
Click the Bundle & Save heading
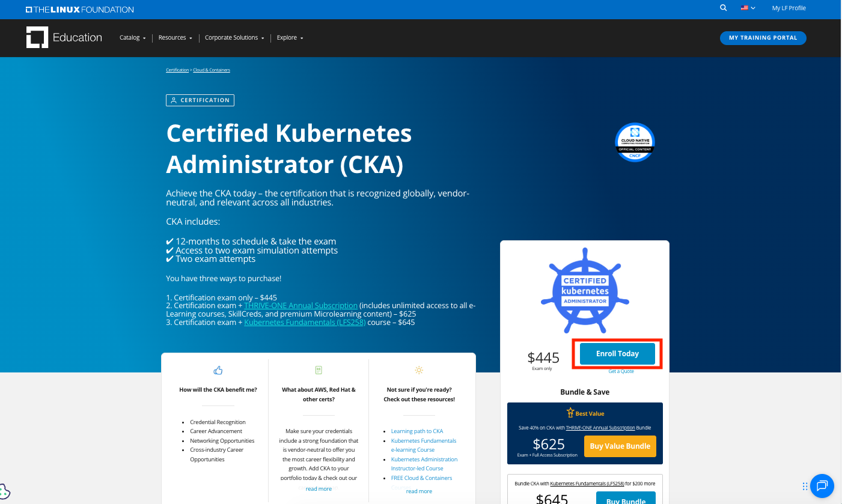(x=585, y=392)
